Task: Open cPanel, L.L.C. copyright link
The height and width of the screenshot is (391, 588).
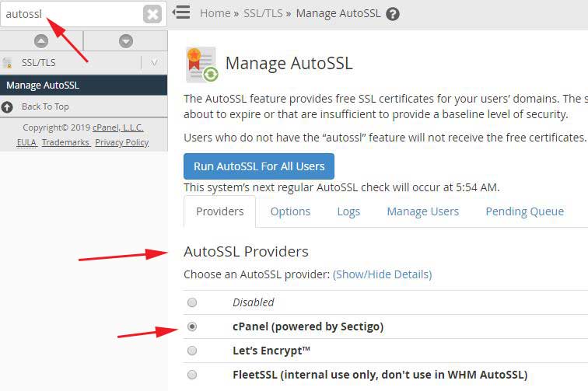Action: click(x=117, y=127)
